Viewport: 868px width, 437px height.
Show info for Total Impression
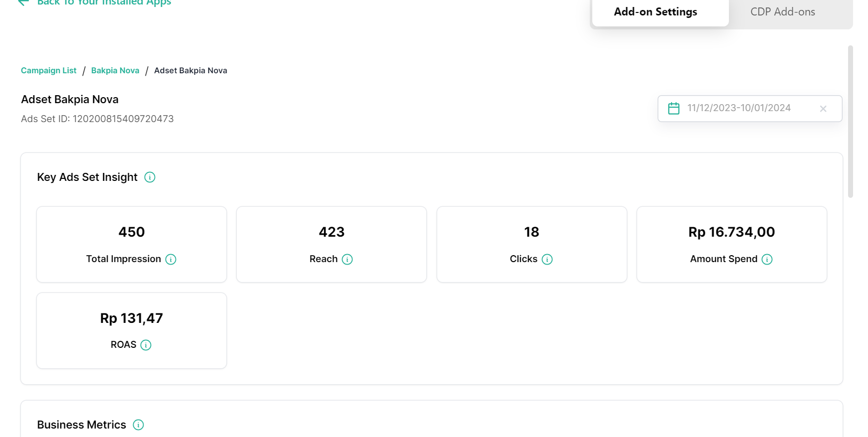171,259
